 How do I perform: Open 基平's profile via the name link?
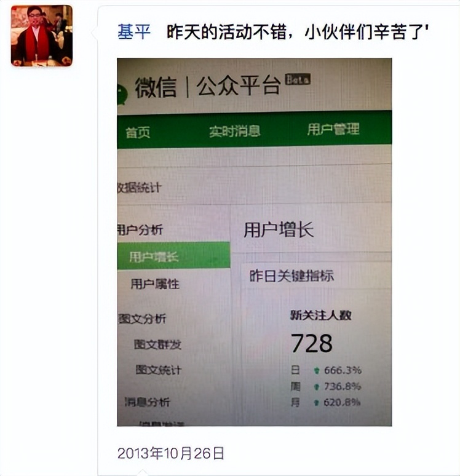[134, 32]
